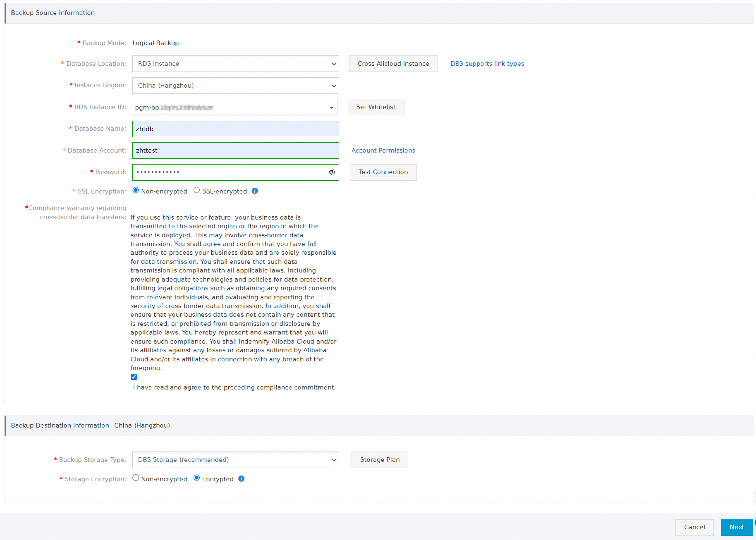Click the compliance agreement sentence text

click(234, 387)
